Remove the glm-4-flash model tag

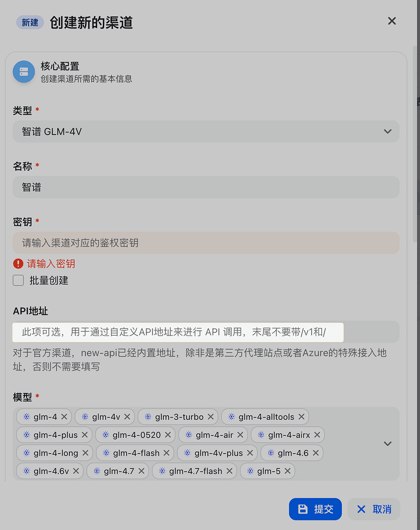click(167, 453)
